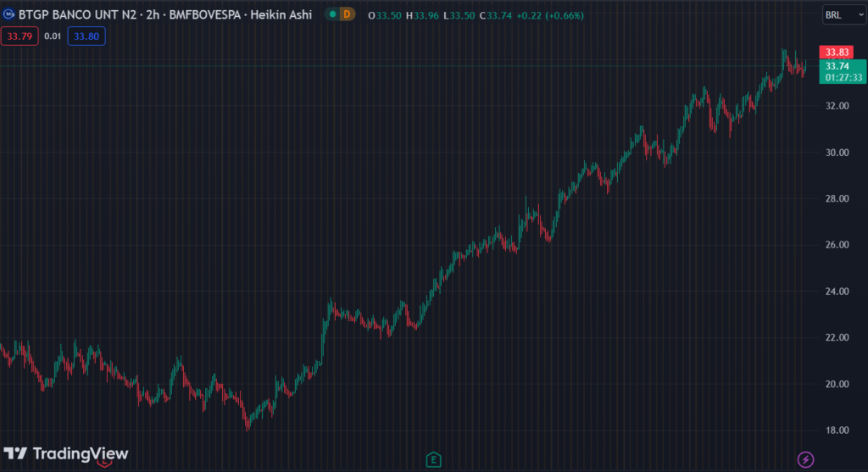Click the 26.00 price axis label

(837, 245)
